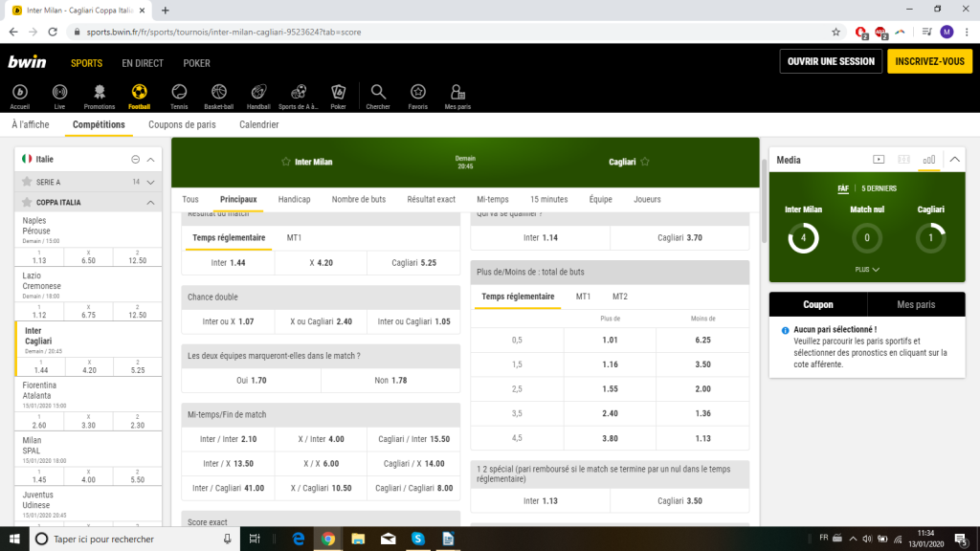Open the Media video player icon
This screenshot has width=980, height=551.
879,160
